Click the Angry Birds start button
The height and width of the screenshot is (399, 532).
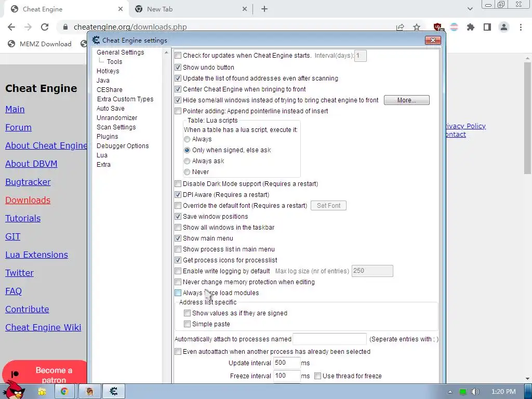14,390
